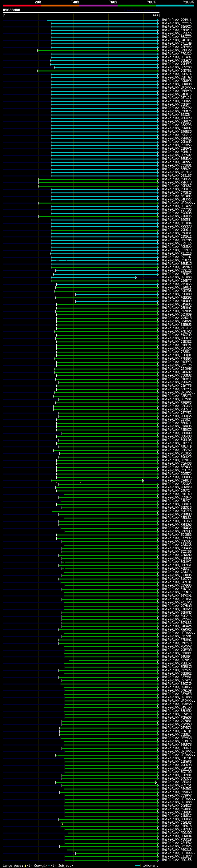Viewport: 197px width, 868px height.
Task: Select hit label UniRef100_B6SZZ9
Action: point(176,37)
